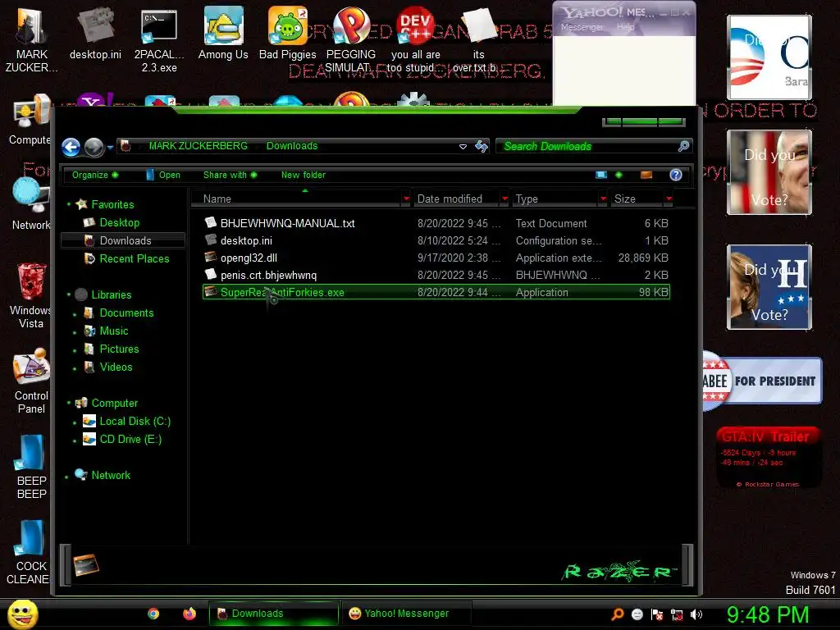Click Network in navigation pane

[111, 475]
